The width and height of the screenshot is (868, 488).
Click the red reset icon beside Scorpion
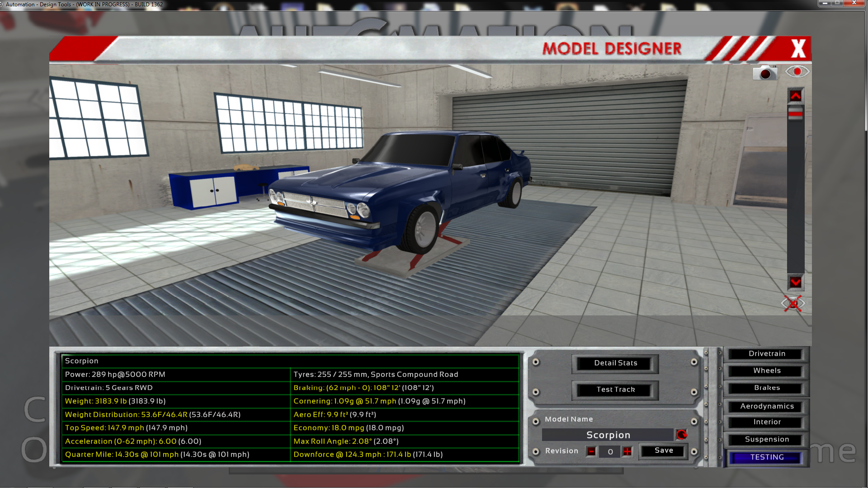click(681, 435)
